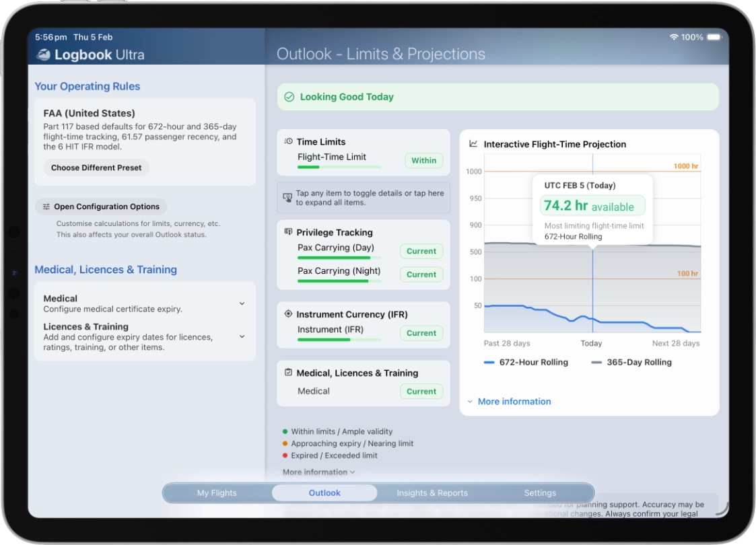Click the Medical, Licences & Training clipboard icon

click(x=288, y=373)
